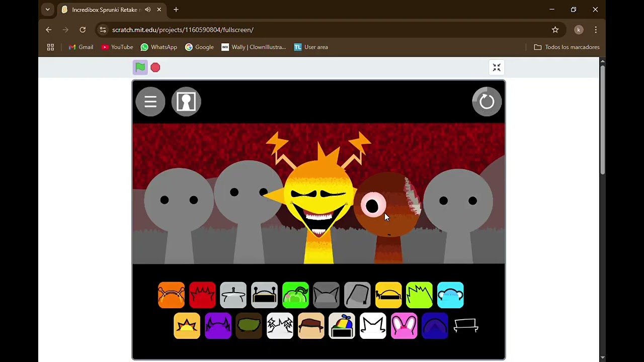Mute the Incredibox Sprunki tab audio
The height and width of the screenshot is (362, 644).
(x=148, y=10)
